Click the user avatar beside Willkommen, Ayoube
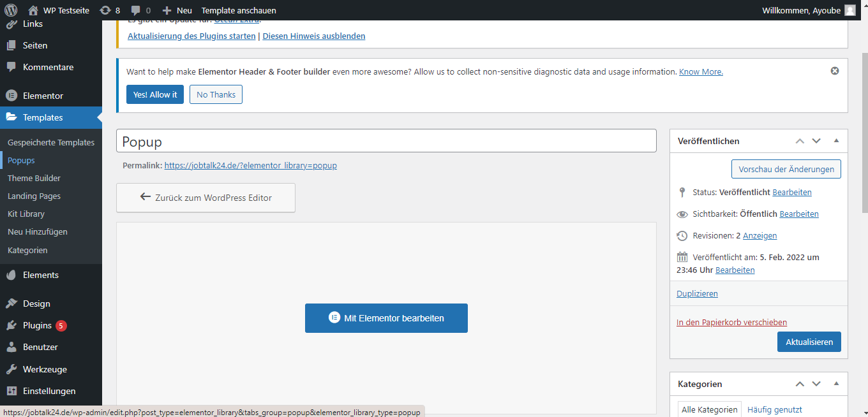The width and height of the screenshot is (868, 417). click(x=849, y=10)
